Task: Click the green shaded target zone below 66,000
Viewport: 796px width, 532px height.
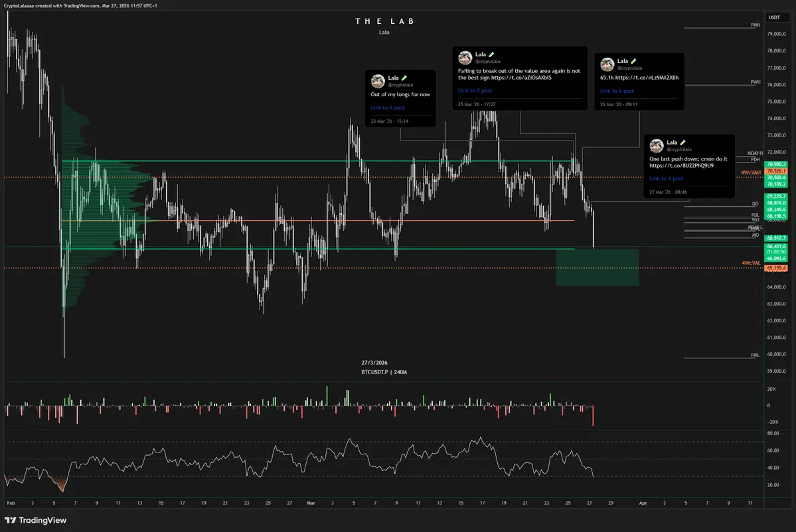Action: (x=597, y=267)
